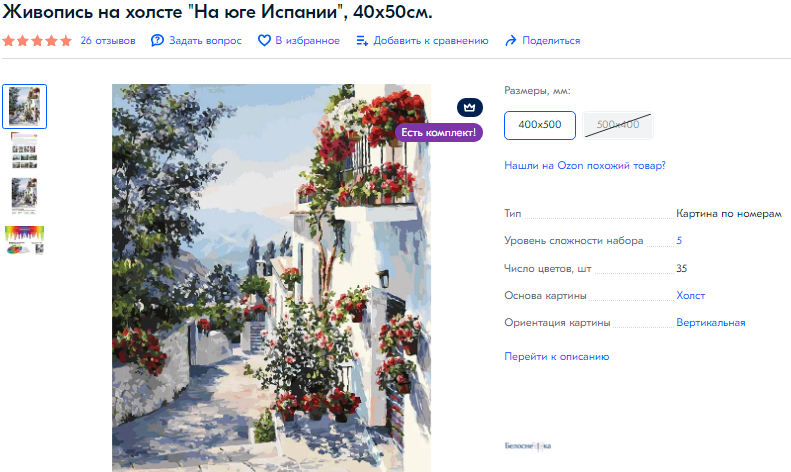Click the main product painting image
The width and height of the screenshot is (791, 472).
point(271,278)
